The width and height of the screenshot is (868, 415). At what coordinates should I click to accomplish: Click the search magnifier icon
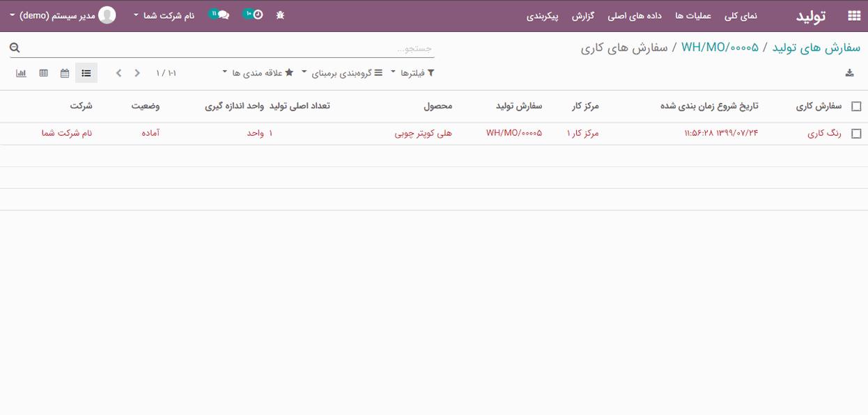[x=15, y=48]
